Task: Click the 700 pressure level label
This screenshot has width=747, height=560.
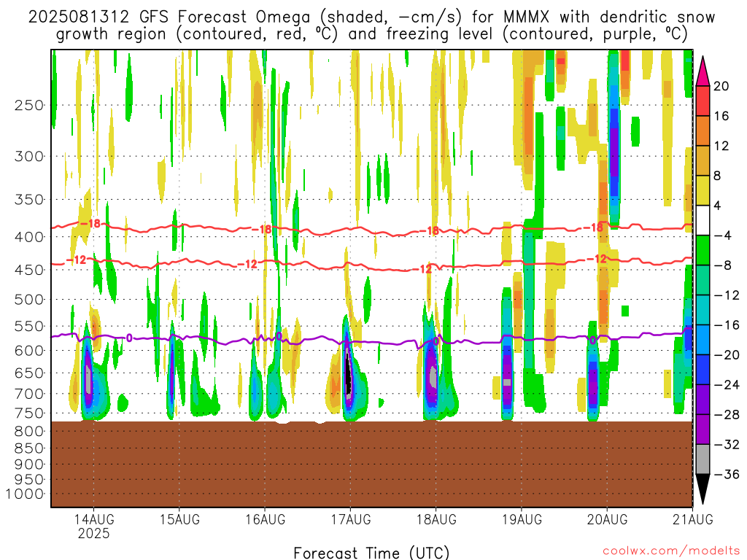Action: 29,394
